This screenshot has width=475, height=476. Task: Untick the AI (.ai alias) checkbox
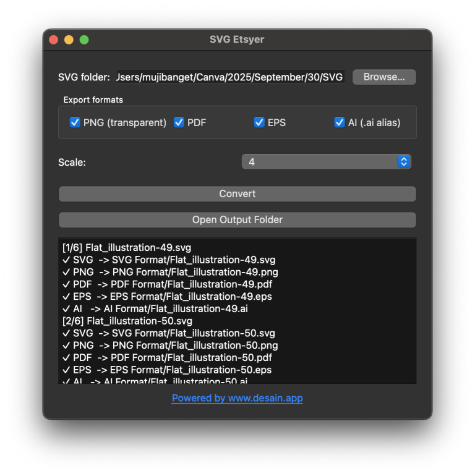click(x=340, y=122)
